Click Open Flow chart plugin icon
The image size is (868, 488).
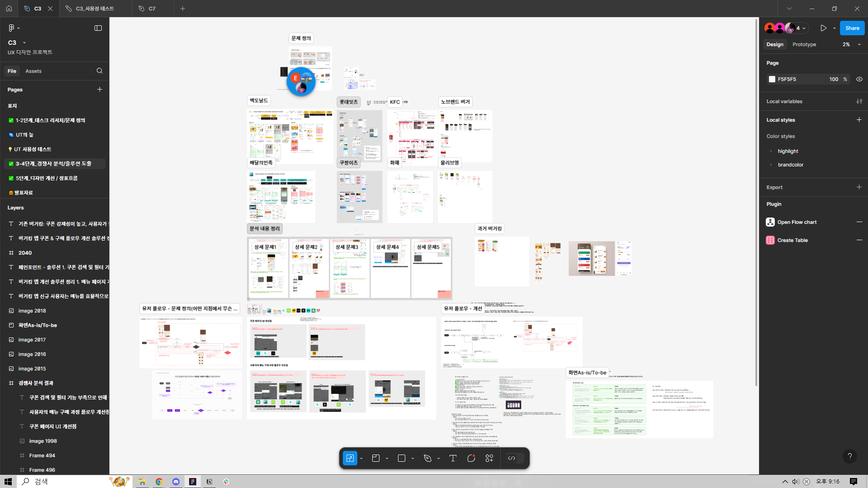[770, 222]
